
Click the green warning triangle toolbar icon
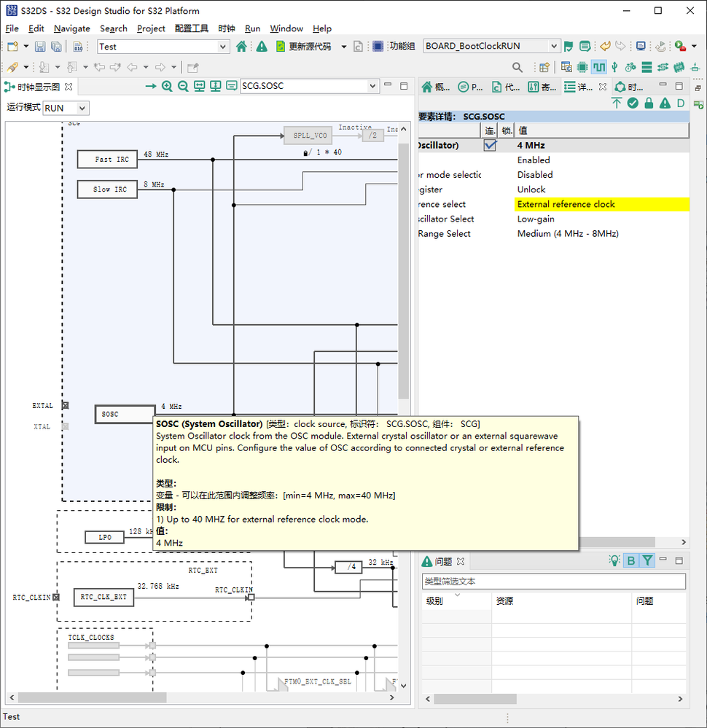(x=262, y=47)
